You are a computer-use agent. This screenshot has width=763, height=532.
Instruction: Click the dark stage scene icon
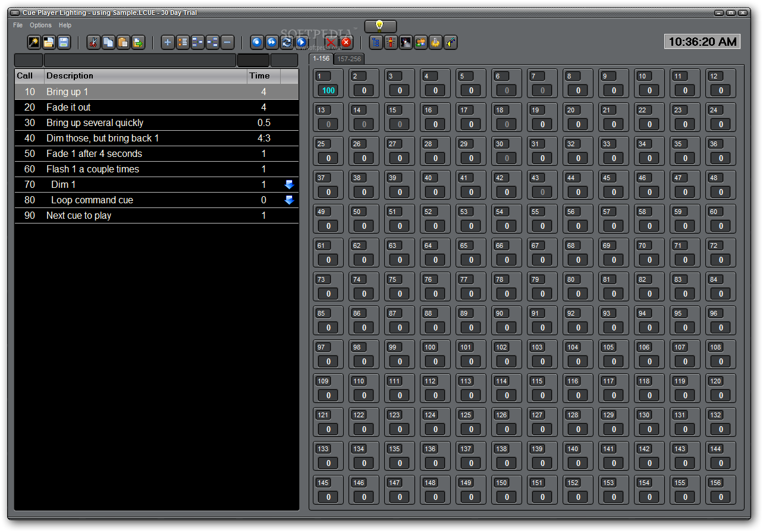tap(406, 42)
